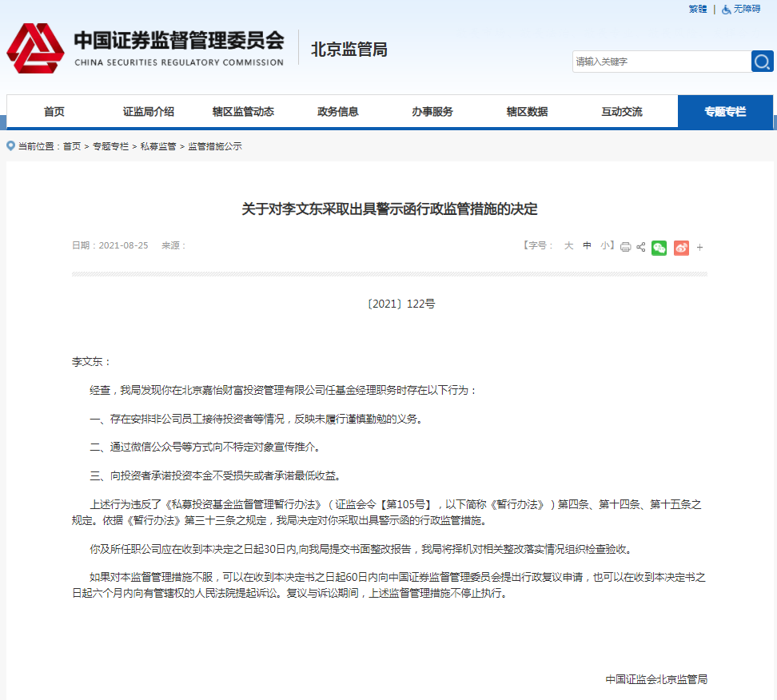Share the article via Weibo icon

[x=681, y=248]
